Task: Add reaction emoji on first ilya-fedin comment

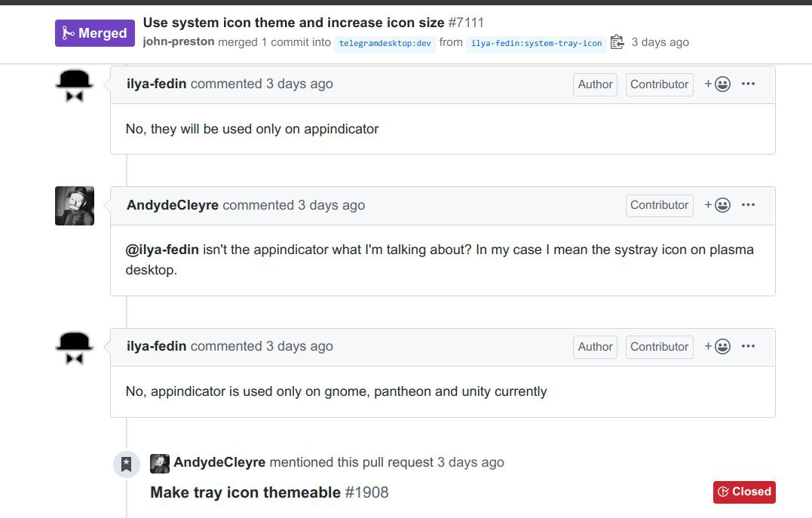Action: tap(717, 84)
